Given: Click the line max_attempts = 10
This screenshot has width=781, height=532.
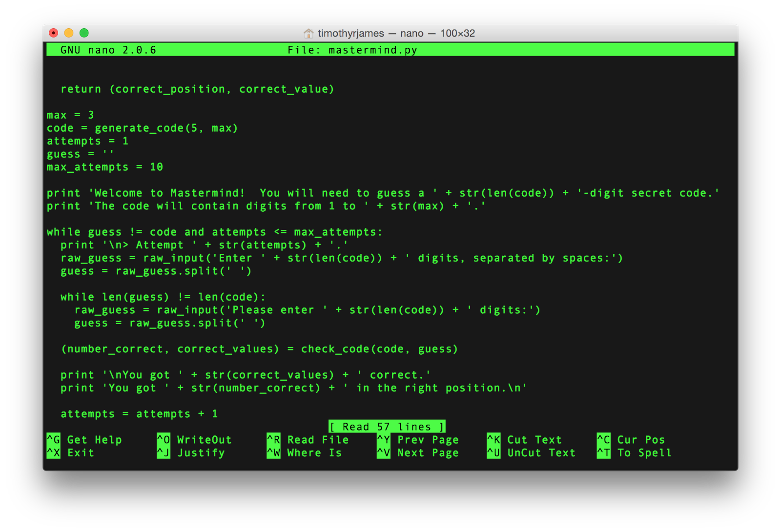Looking at the screenshot, I should [x=104, y=166].
